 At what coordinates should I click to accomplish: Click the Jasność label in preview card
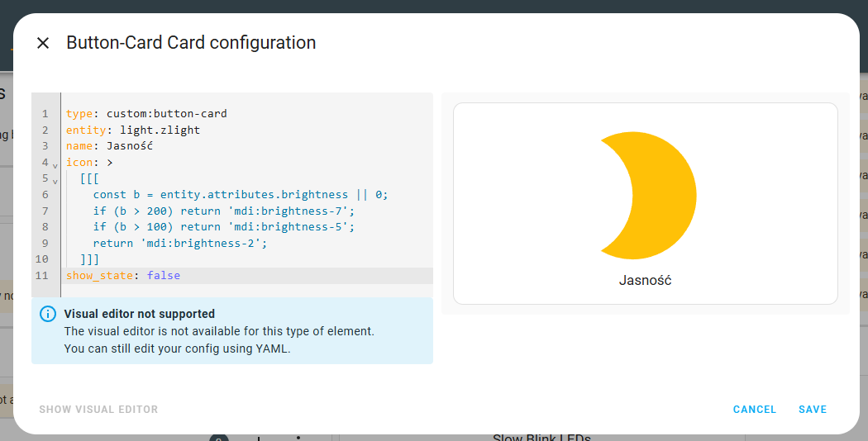click(645, 281)
